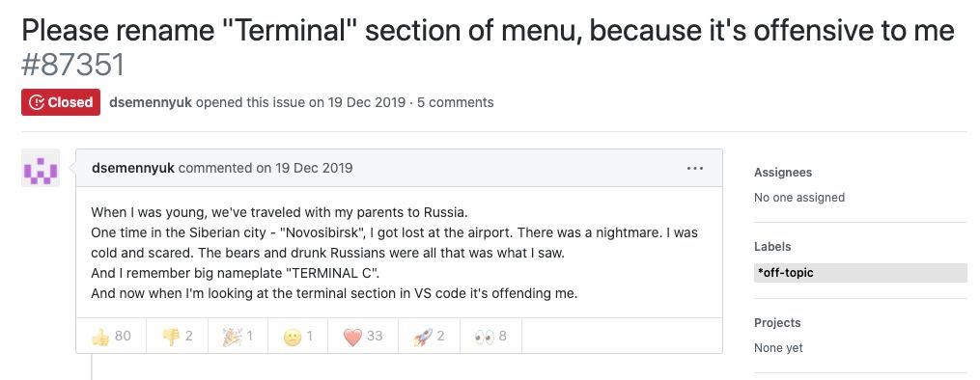
Task: Open dsemennyuk profile link in issue header
Action: (x=151, y=102)
